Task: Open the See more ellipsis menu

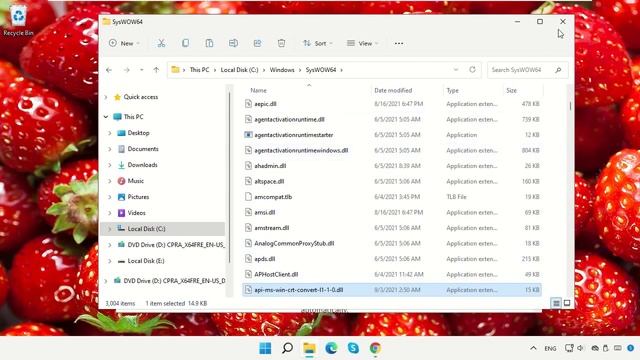Action: pyautogui.click(x=399, y=43)
